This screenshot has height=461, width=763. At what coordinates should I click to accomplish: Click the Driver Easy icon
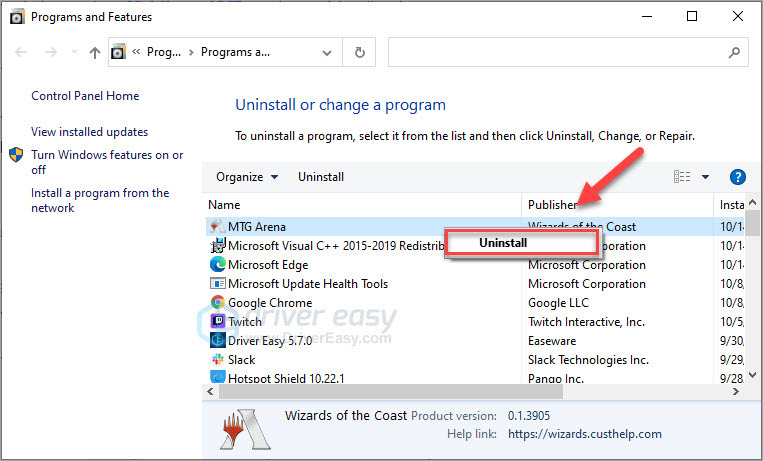point(218,340)
